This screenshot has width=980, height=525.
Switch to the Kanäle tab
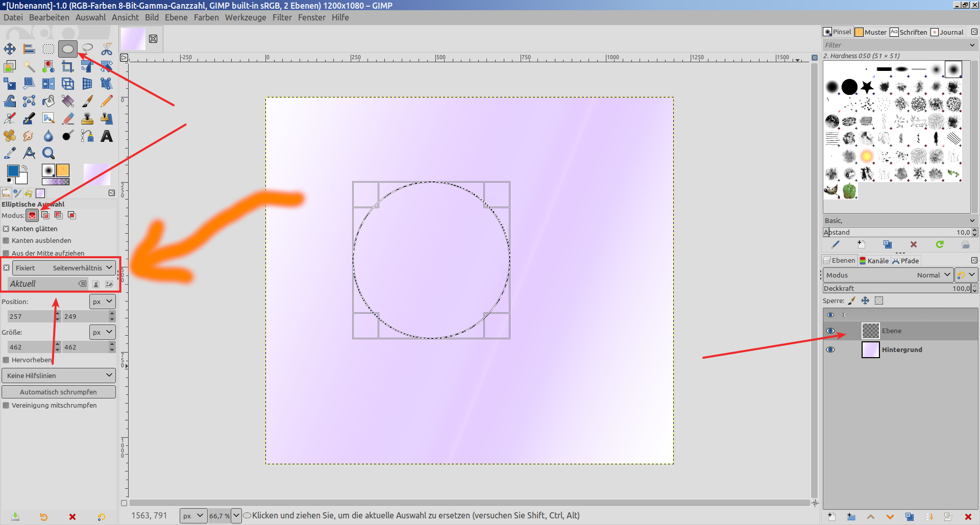tap(874, 261)
